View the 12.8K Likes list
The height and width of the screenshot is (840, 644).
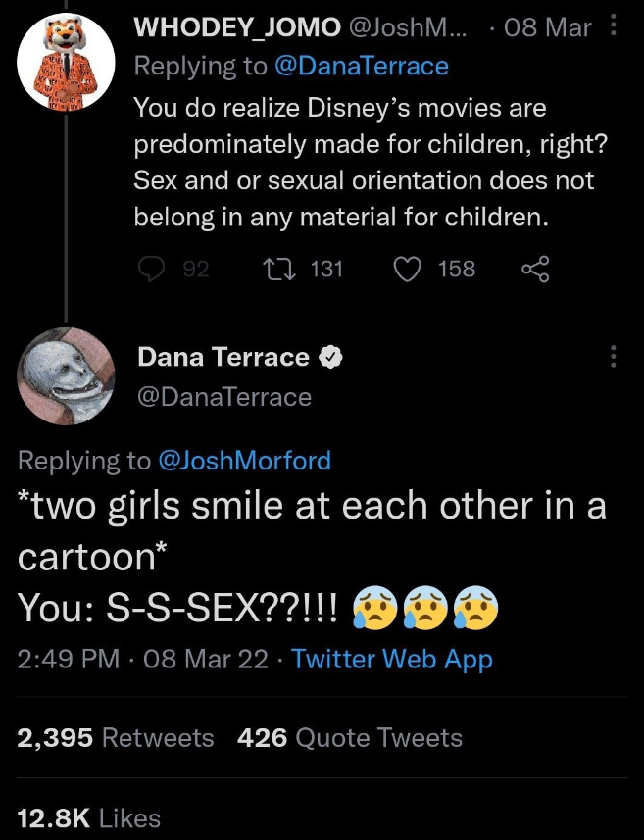(88, 817)
